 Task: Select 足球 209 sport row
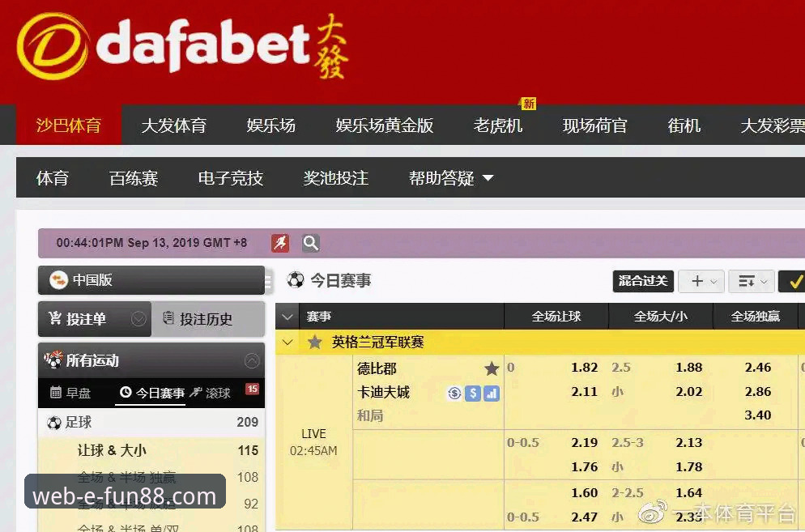151,423
